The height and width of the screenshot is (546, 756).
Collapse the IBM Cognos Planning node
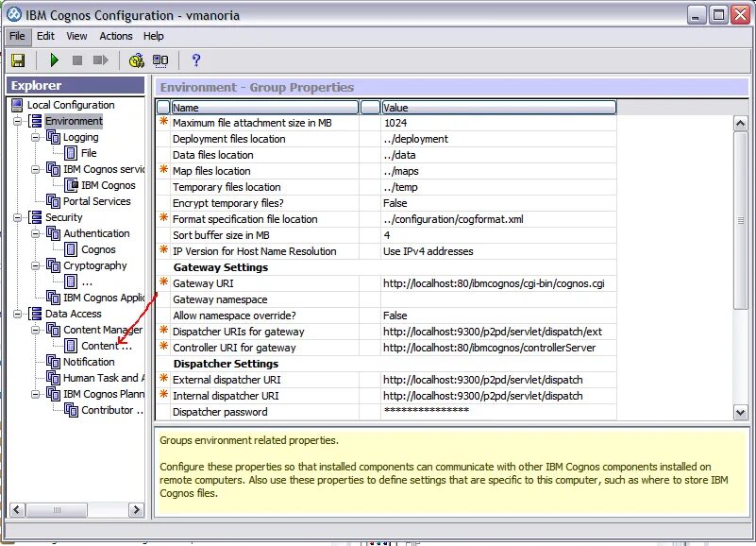[36, 395]
